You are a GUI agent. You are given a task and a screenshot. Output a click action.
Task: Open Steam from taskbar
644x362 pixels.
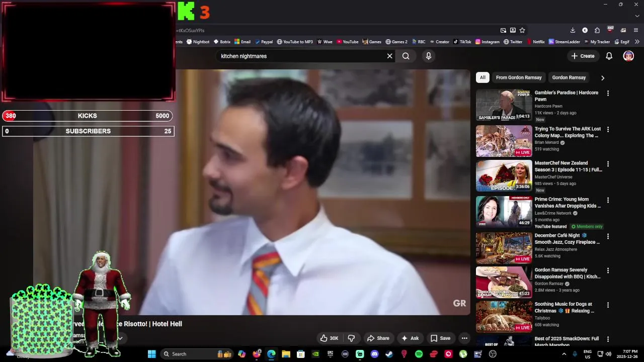(x=389, y=354)
